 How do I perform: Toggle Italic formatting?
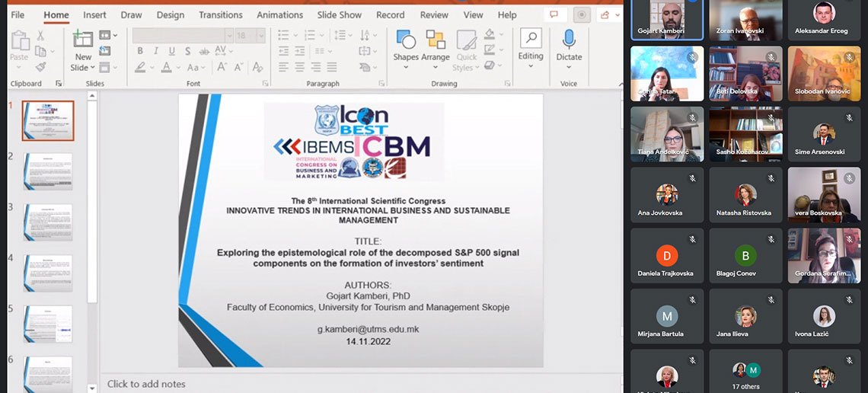coord(156,51)
